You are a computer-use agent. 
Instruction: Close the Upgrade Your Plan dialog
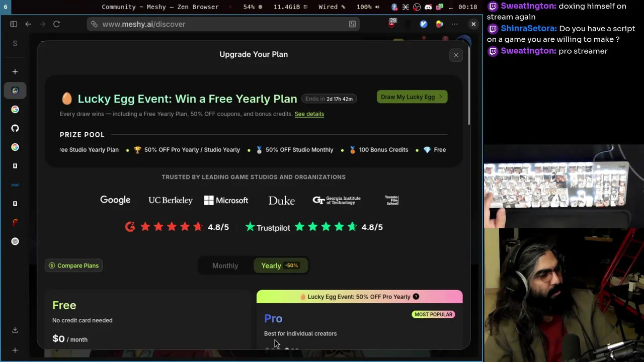[x=456, y=55]
